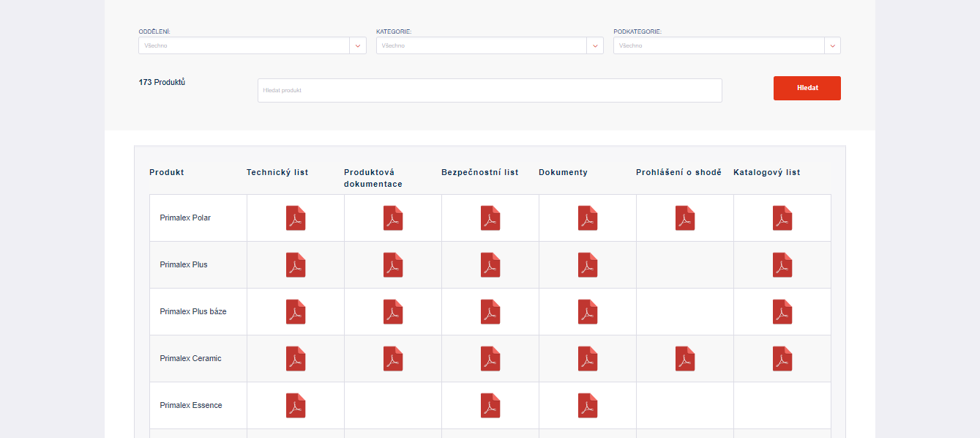Image resolution: width=980 pixels, height=438 pixels.
Task: Click the Primalex Polar product name
Action: [x=185, y=218]
